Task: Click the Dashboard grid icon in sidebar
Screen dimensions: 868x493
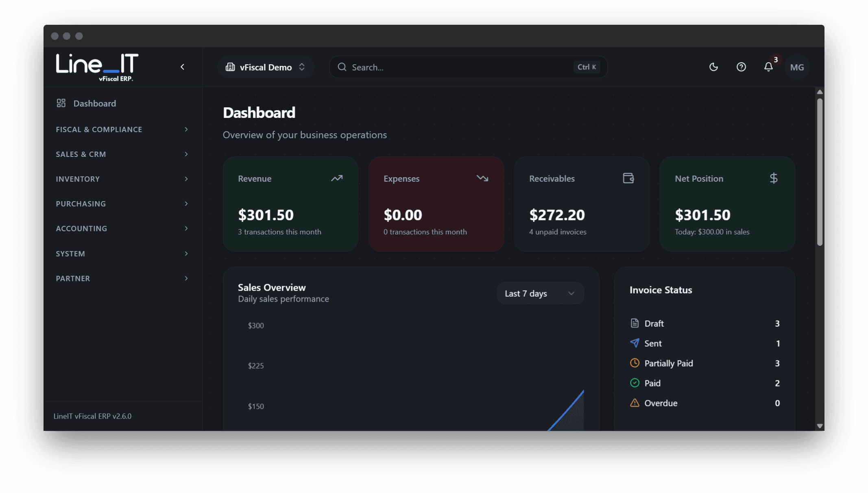Action: (61, 103)
